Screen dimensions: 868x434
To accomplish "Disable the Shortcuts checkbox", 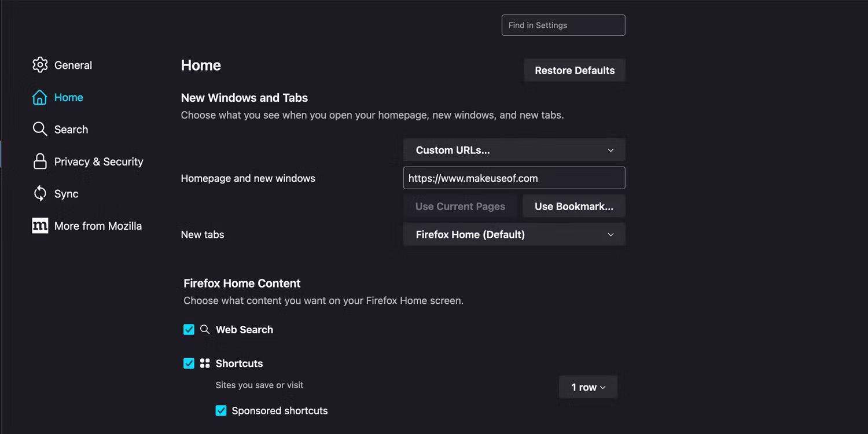I will coord(189,363).
